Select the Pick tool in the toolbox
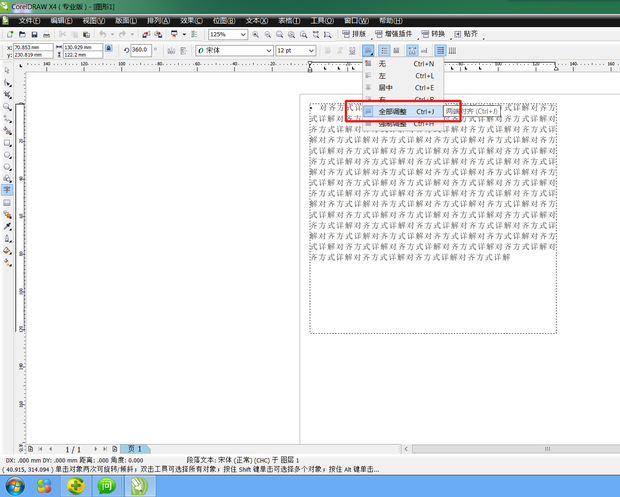620x497 pixels. coord(8,71)
